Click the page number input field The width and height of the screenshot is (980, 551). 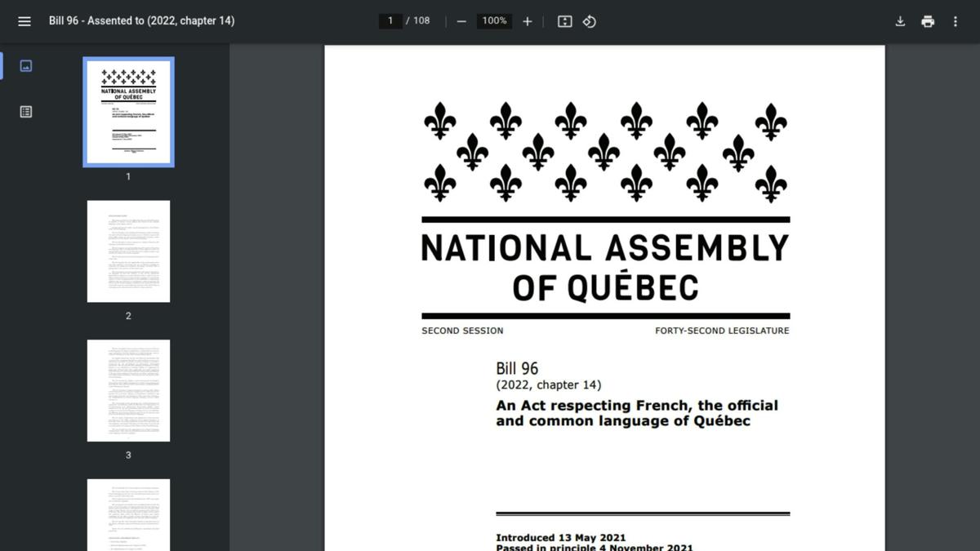tap(390, 20)
